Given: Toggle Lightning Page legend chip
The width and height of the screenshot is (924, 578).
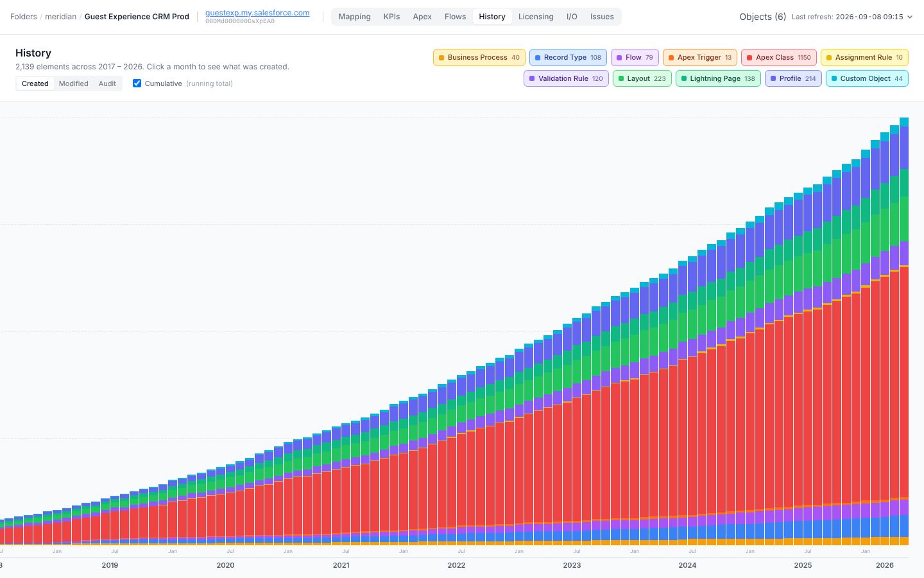Looking at the screenshot, I should tap(718, 78).
